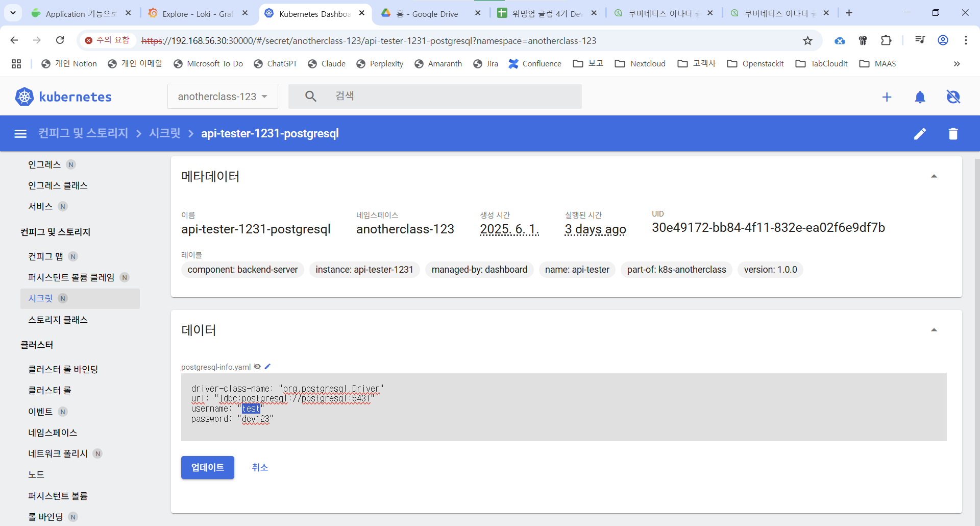Open the hamburger navigation menu
The height and width of the screenshot is (526, 980).
click(20, 134)
